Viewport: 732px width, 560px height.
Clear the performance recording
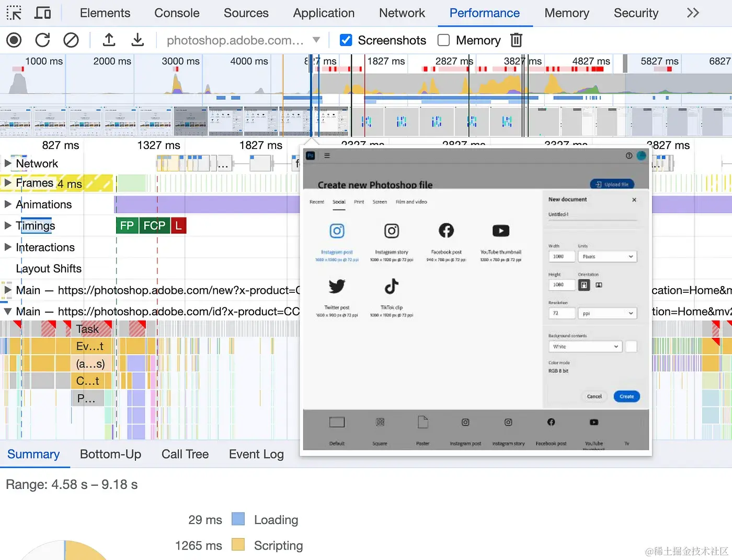(71, 40)
